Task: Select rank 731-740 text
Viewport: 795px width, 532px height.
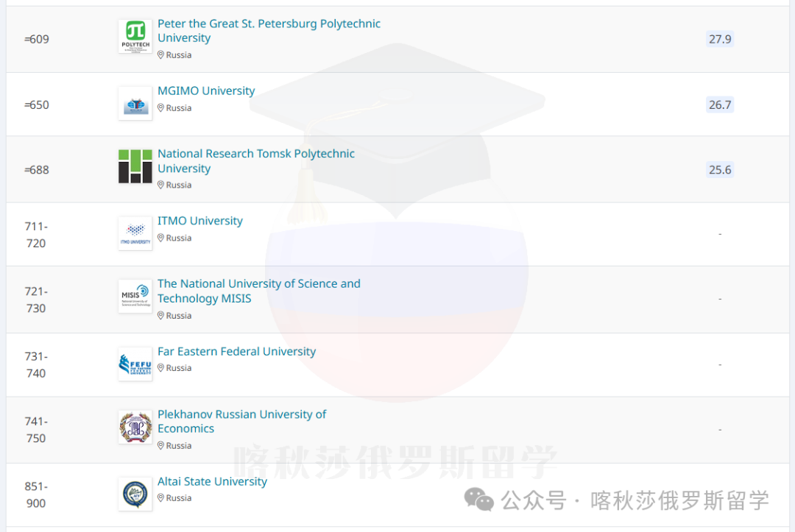Action: pyautogui.click(x=36, y=365)
